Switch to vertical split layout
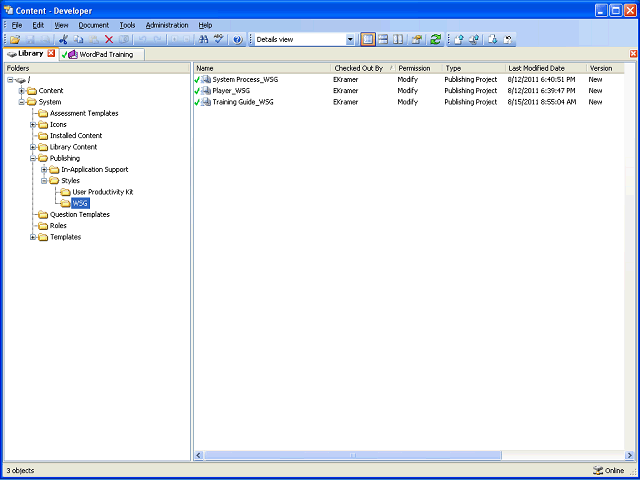The height and width of the screenshot is (480, 640). coord(398,40)
